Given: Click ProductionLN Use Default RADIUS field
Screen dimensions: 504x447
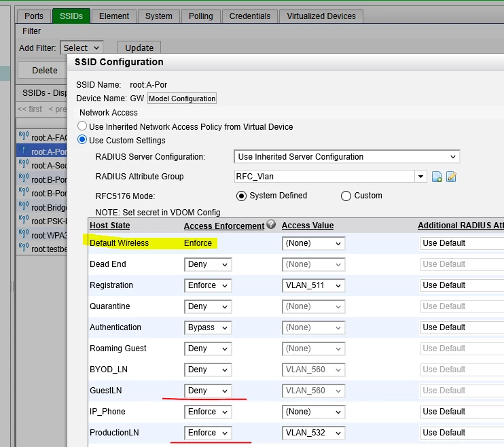Looking at the screenshot, I should pos(462,433).
